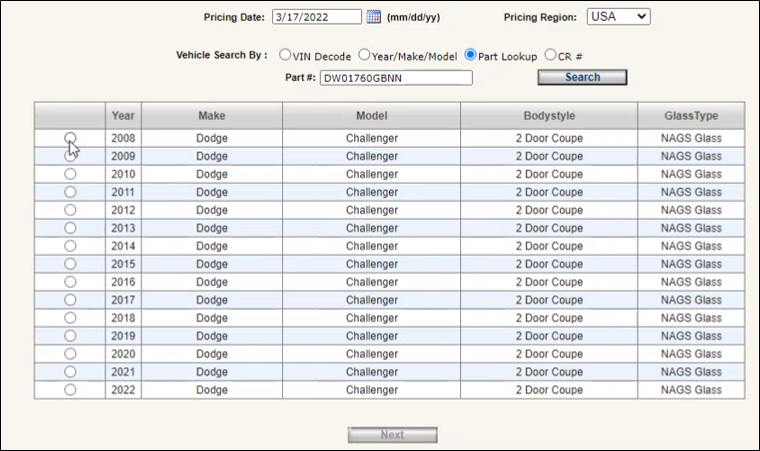Click the year cell 2015

(123, 264)
